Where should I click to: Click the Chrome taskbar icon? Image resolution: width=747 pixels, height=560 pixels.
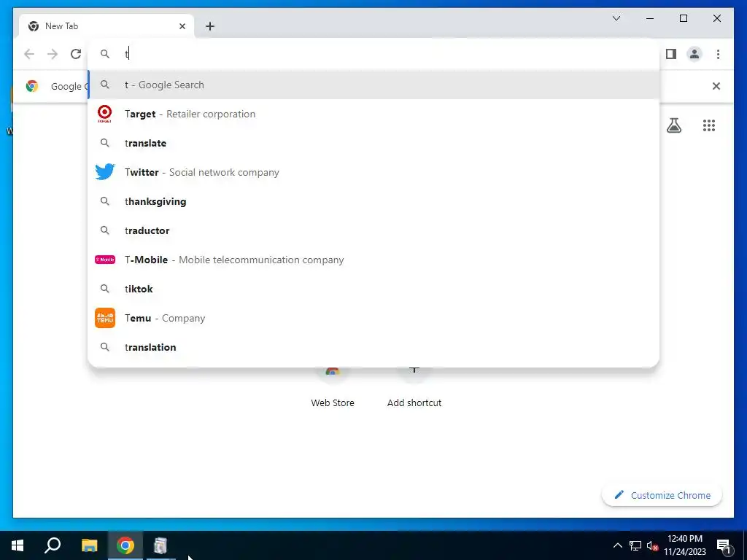click(125, 545)
